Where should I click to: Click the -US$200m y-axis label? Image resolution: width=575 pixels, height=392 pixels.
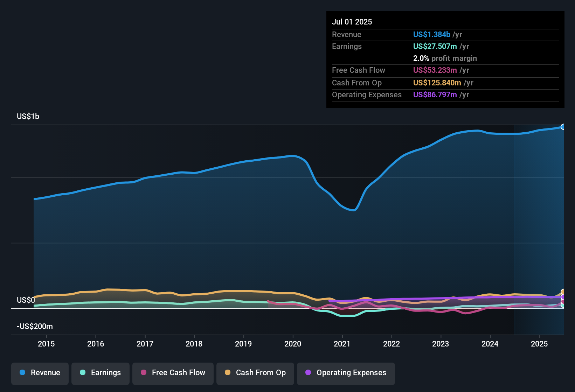[35, 326]
